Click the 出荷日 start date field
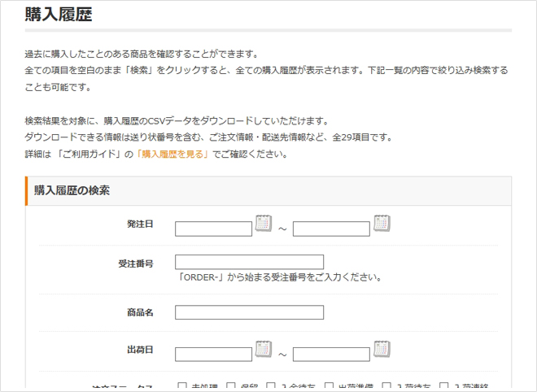 pyautogui.click(x=213, y=354)
